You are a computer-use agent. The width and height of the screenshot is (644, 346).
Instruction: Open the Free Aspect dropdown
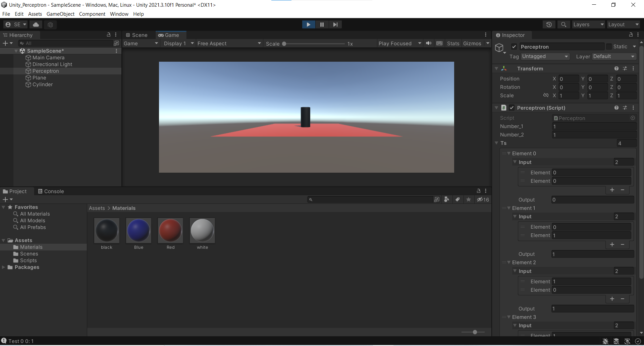click(x=229, y=44)
